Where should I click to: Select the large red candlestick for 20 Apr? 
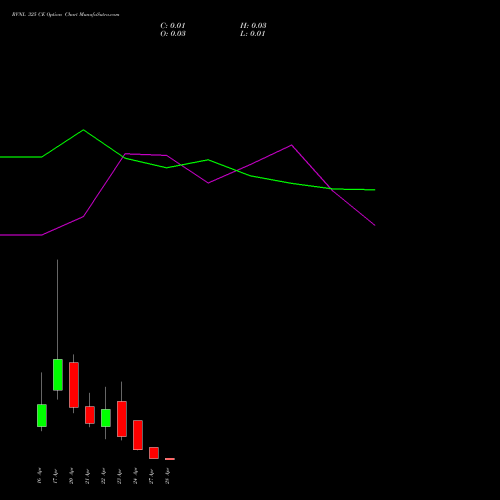(x=74, y=385)
